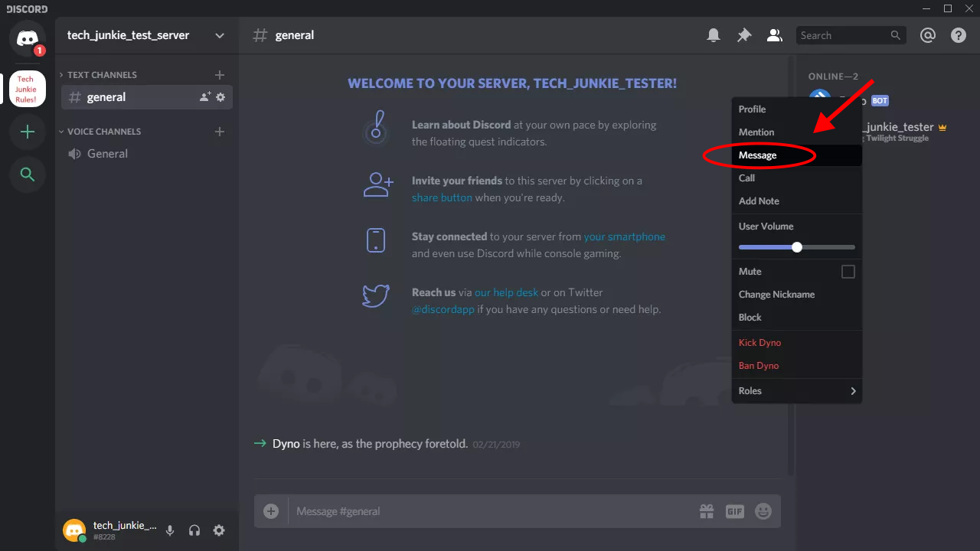Viewport: 980px width, 551px height.
Task: Expand the Roles submenu
Action: pyautogui.click(x=797, y=390)
